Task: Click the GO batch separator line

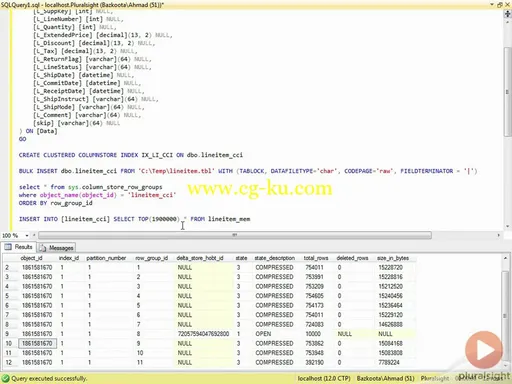Action: (22, 139)
